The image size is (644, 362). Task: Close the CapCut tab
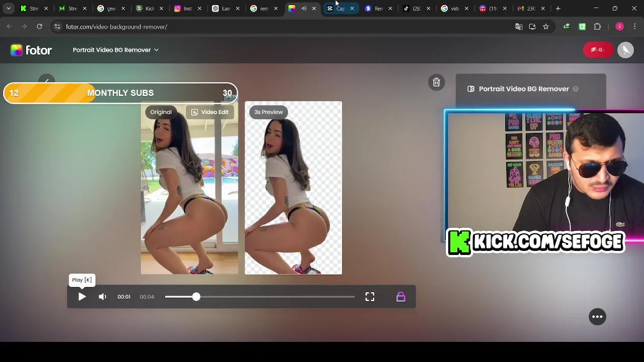(352, 9)
